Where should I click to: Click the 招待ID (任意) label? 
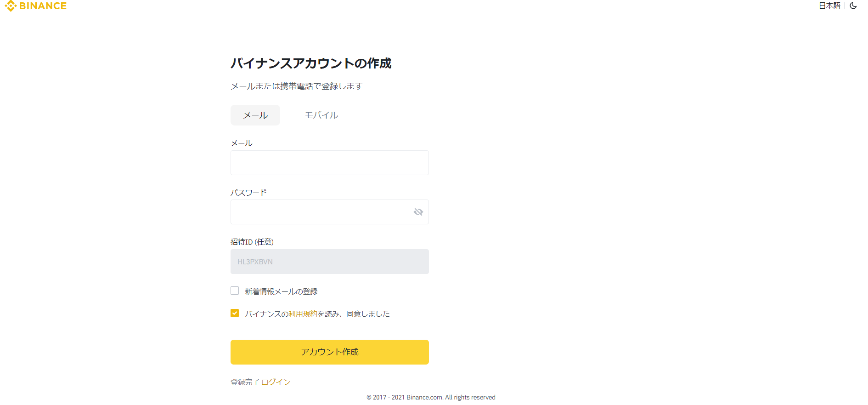(x=252, y=242)
